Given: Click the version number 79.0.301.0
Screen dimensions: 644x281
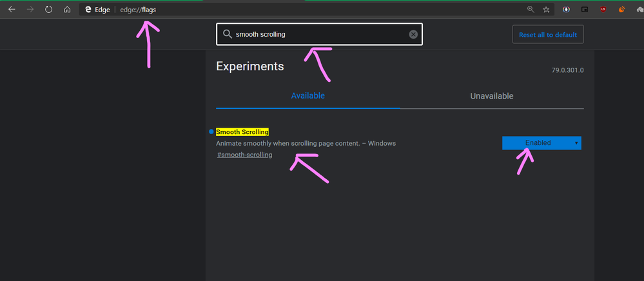Looking at the screenshot, I should click(567, 71).
